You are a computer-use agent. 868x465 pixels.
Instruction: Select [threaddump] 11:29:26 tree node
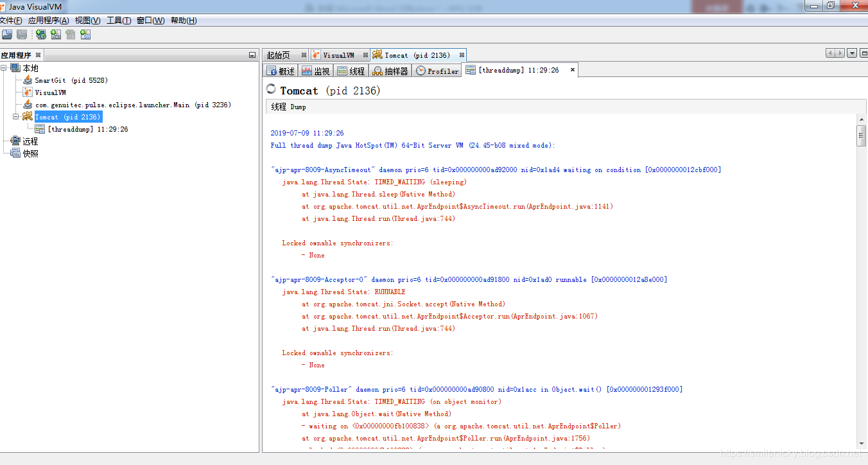point(87,129)
